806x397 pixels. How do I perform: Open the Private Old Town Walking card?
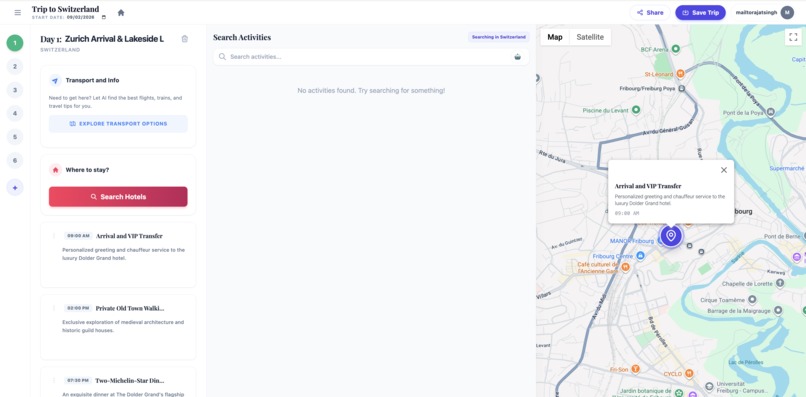(x=118, y=327)
